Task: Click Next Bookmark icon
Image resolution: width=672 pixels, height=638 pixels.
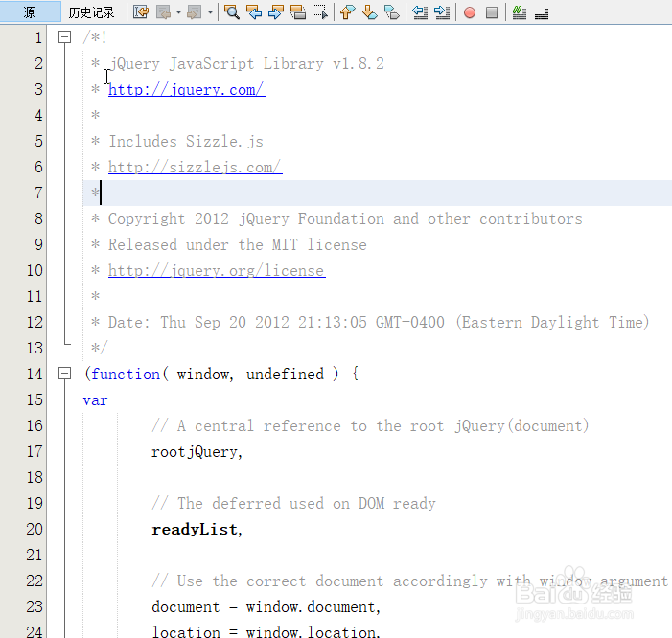Action: coord(369,12)
